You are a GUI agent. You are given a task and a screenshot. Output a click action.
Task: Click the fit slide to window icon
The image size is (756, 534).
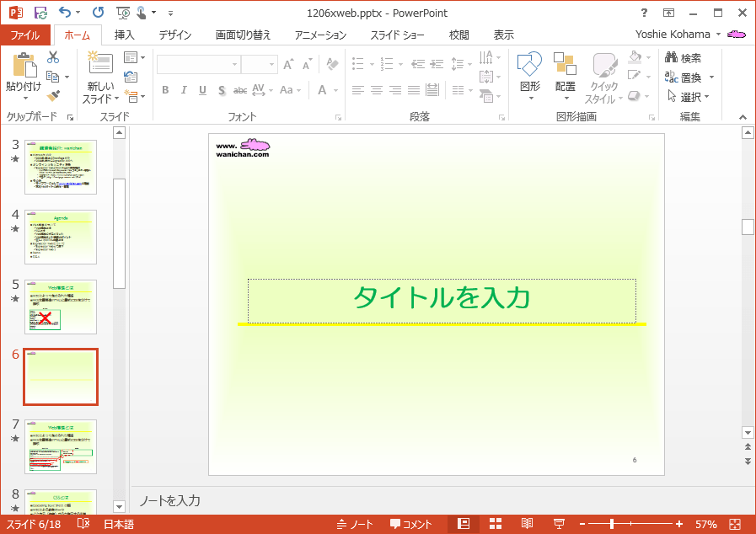point(735,524)
